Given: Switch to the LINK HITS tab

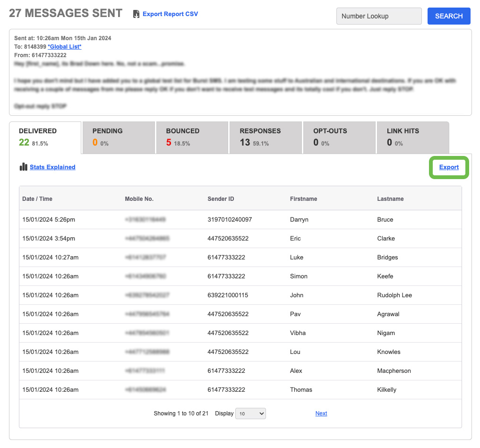Looking at the screenshot, I should [x=413, y=138].
